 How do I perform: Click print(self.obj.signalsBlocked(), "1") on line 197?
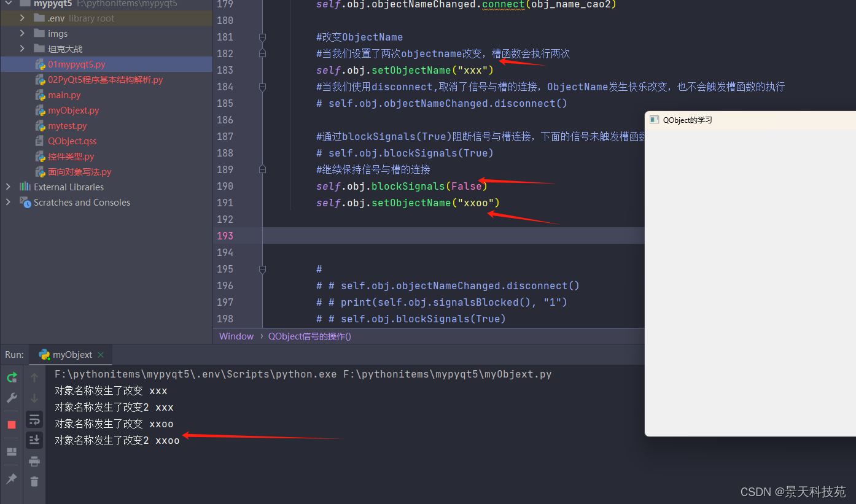tap(454, 302)
